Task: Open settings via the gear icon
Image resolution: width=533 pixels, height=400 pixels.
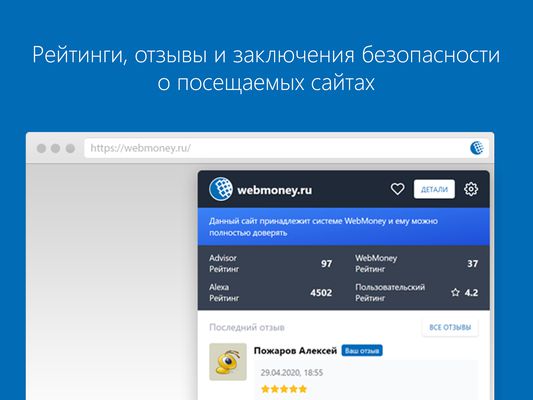Action: click(x=471, y=189)
